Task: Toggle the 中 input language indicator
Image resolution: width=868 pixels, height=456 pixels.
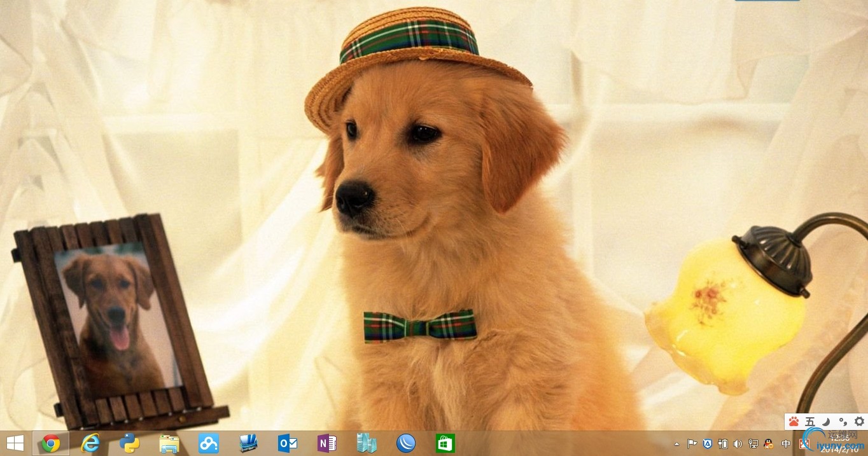Action: [786, 444]
